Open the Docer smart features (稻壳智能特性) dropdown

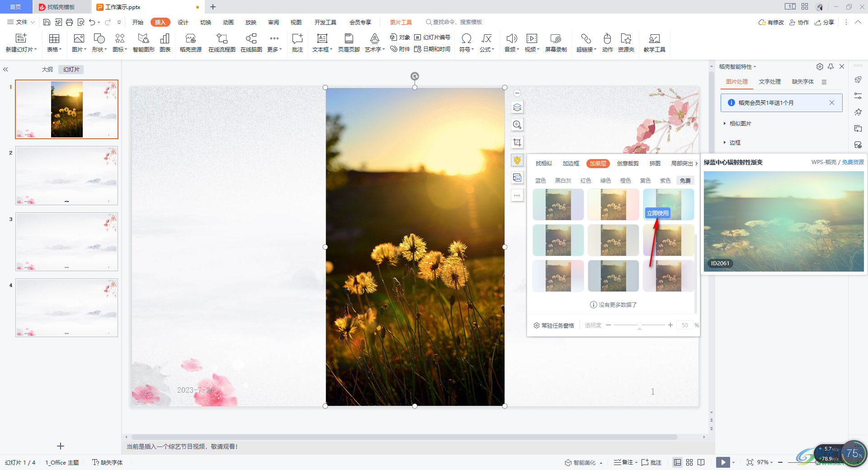click(x=737, y=66)
